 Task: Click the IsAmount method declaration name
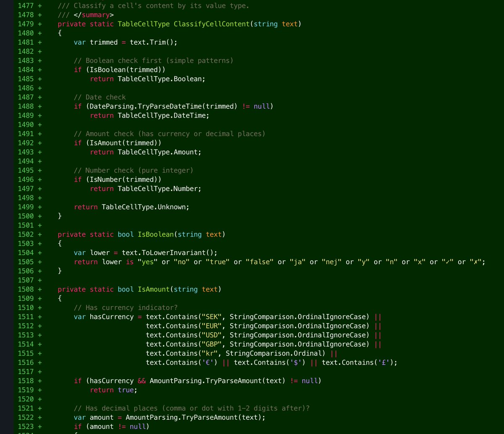tap(153, 289)
